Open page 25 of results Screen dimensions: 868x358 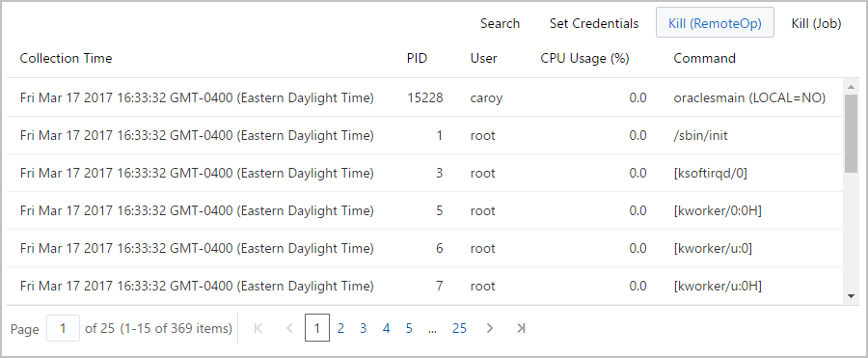coord(459,329)
